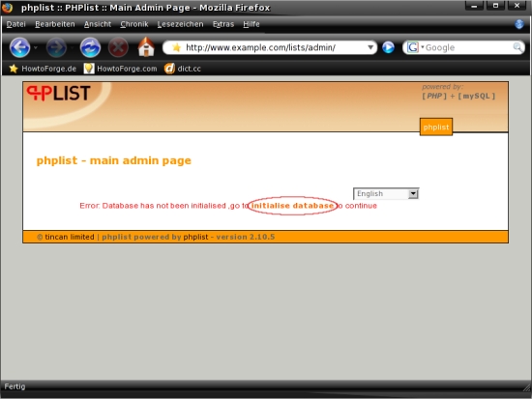Open the dict.cc bookmark

pos(183,69)
